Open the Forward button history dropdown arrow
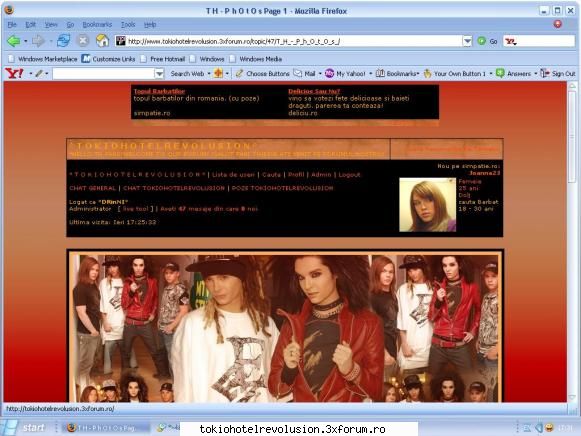This screenshot has height=436, width=581. click(50, 41)
